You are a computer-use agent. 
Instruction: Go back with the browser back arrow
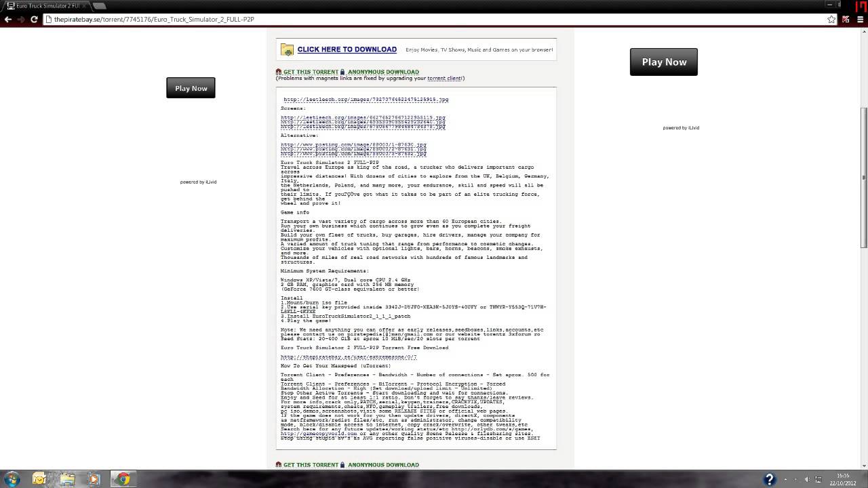click(8, 20)
